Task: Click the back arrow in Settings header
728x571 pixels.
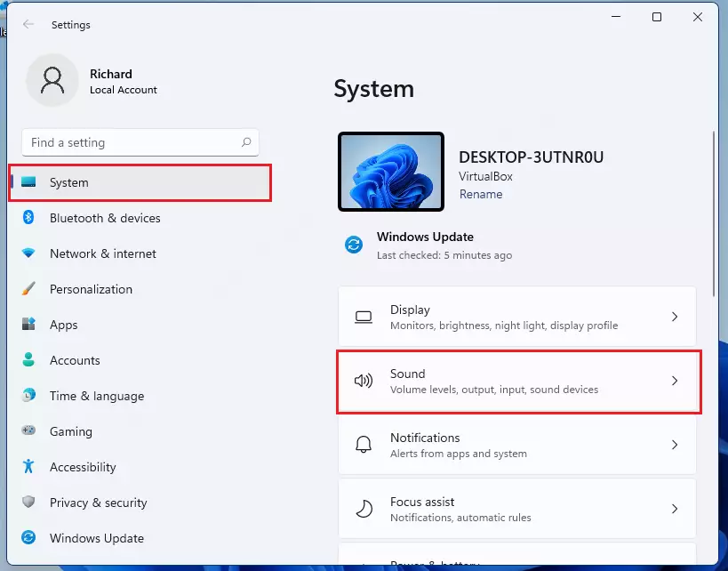Action: [x=28, y=24]
